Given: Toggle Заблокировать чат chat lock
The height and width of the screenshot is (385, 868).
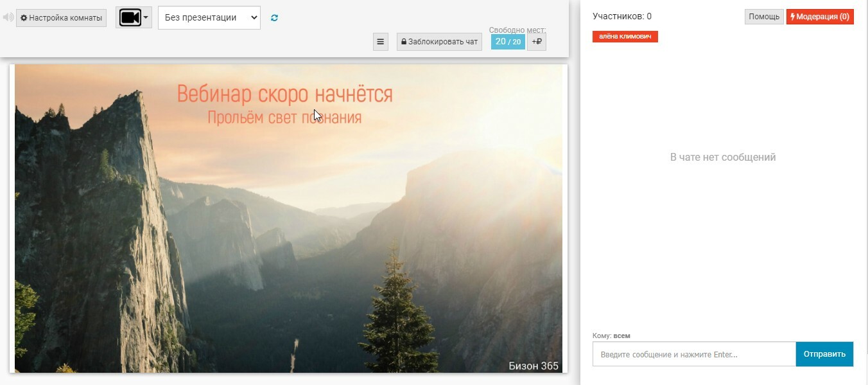Looking at the screenshot, I should coord(439,42).
